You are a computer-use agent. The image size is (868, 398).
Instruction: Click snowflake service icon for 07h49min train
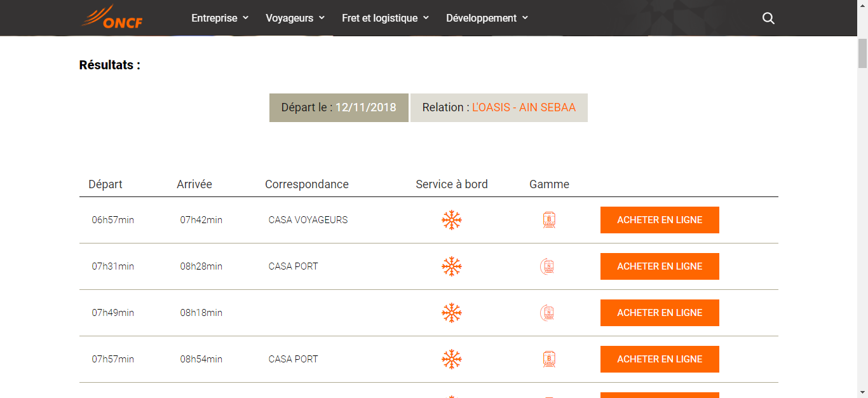451,313
